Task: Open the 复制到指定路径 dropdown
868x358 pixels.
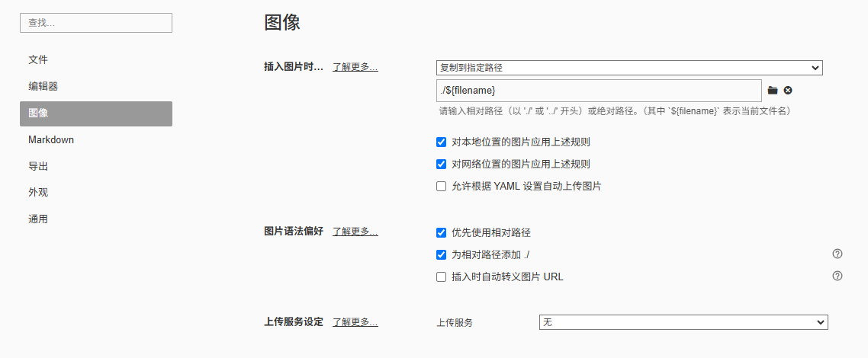Action: point(629,68)
